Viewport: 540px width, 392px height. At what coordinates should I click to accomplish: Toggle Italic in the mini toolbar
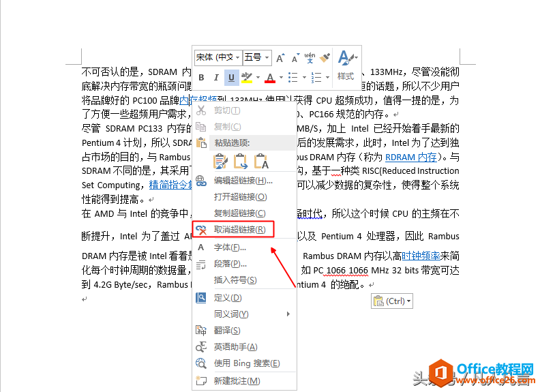click(216, 78)
